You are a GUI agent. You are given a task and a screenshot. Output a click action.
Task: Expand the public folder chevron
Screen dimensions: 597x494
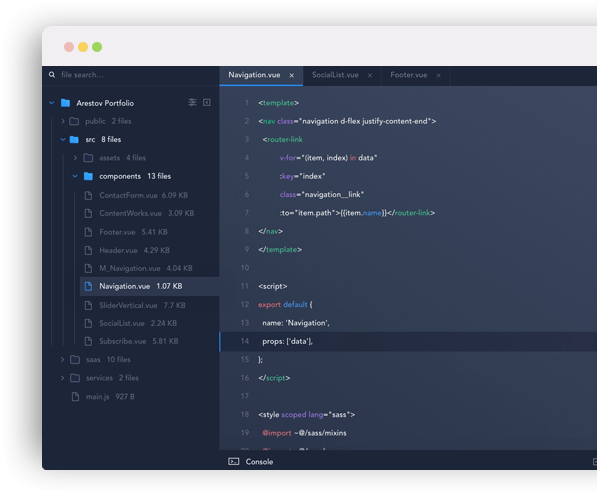(x=63, y=121)
